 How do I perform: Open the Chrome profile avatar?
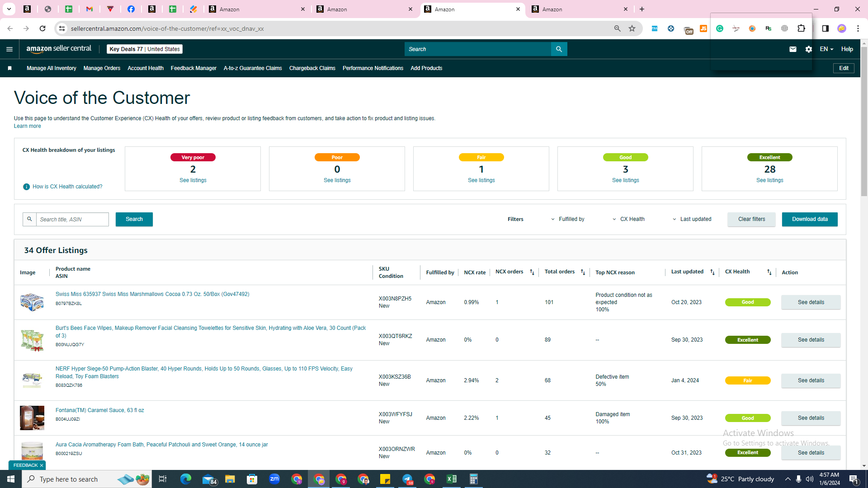(841, 28)
